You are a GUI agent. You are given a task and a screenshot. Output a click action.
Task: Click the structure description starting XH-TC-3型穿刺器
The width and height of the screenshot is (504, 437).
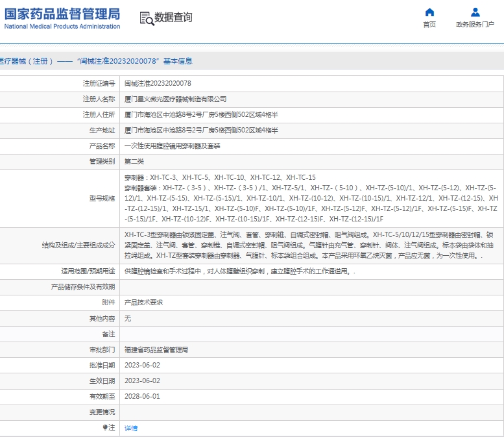coord(309,245)
